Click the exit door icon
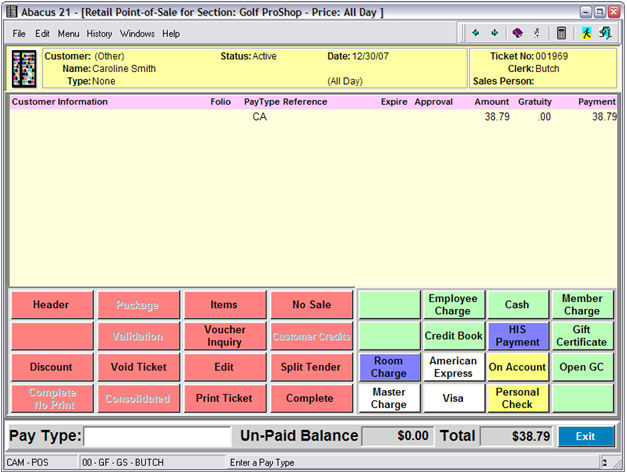Screen dimensions: 627x473 605,33
